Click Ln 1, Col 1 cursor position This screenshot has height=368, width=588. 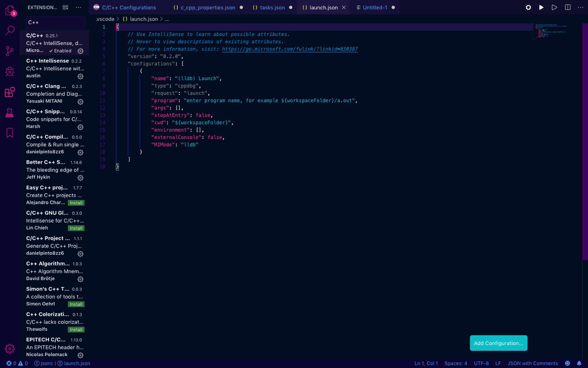426,363
